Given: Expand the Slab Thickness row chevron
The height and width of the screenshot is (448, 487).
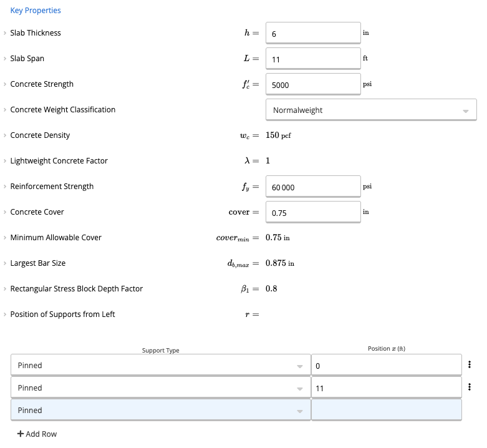Looking at the screenshot, I should tap(5, 33).
